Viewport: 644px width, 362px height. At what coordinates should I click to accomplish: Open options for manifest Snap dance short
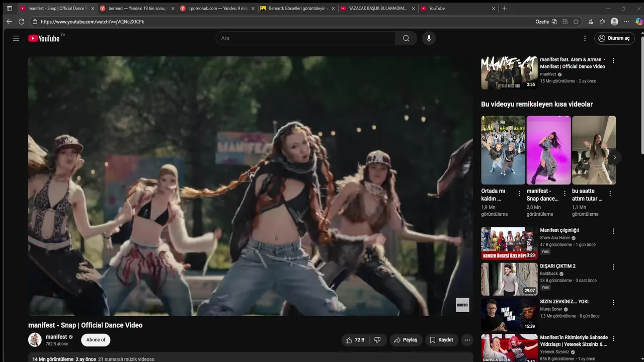[x=565, y=193]
